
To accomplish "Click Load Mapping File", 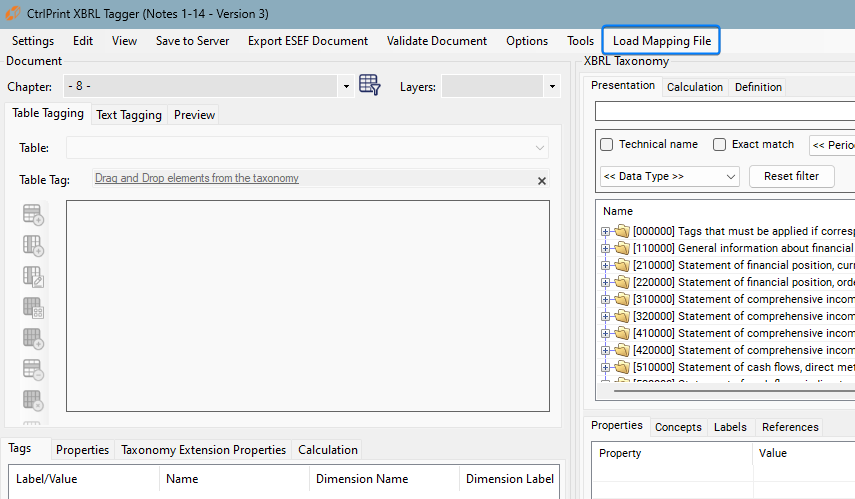I will pyautogui.click(x=660, y=41).
